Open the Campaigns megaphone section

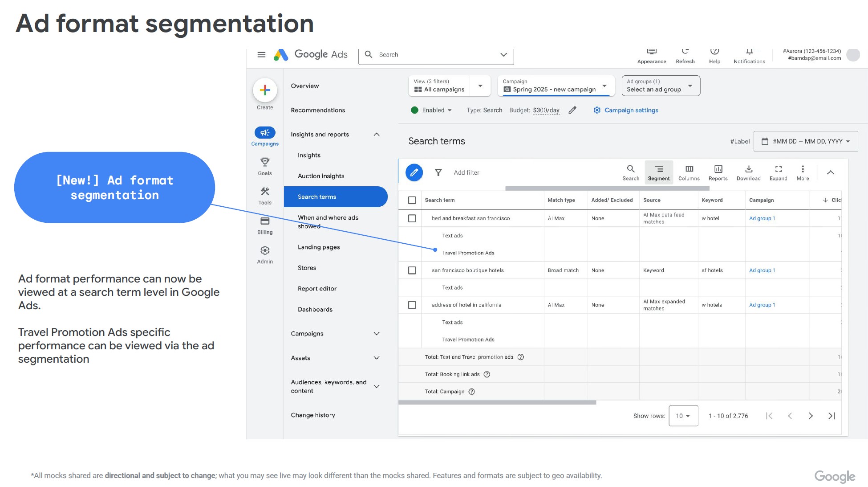[x=265, y=136]
